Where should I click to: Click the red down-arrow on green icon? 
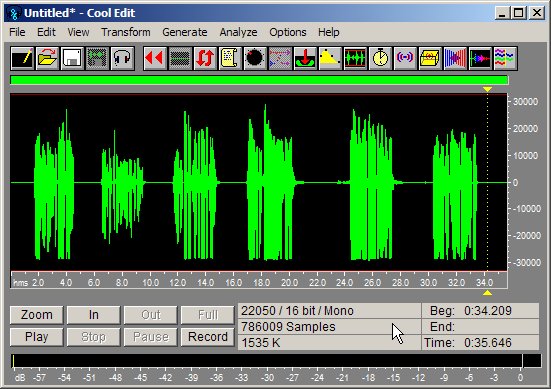pos(305,58)
